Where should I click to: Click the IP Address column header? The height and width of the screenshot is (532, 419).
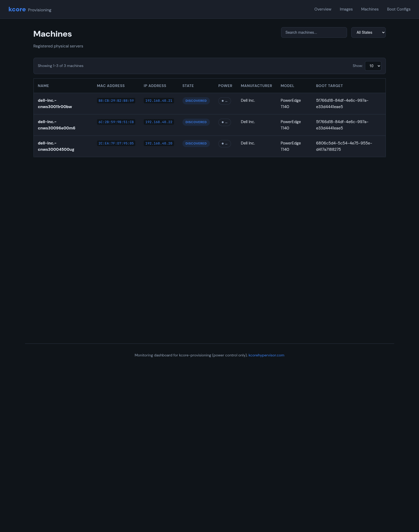click(x=155, y=86)
